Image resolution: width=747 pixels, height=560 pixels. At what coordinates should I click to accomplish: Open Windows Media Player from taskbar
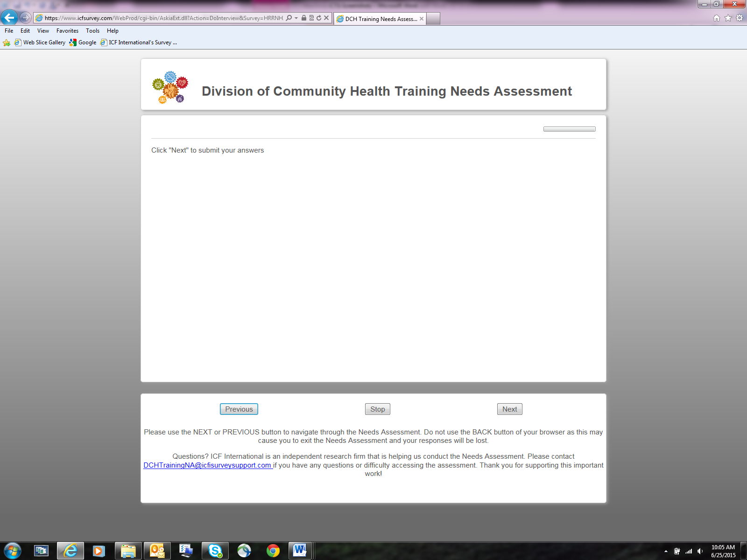point(99,551)
